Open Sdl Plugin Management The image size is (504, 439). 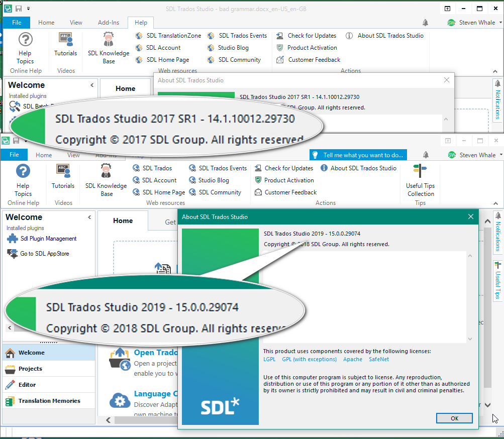point(42,239)
